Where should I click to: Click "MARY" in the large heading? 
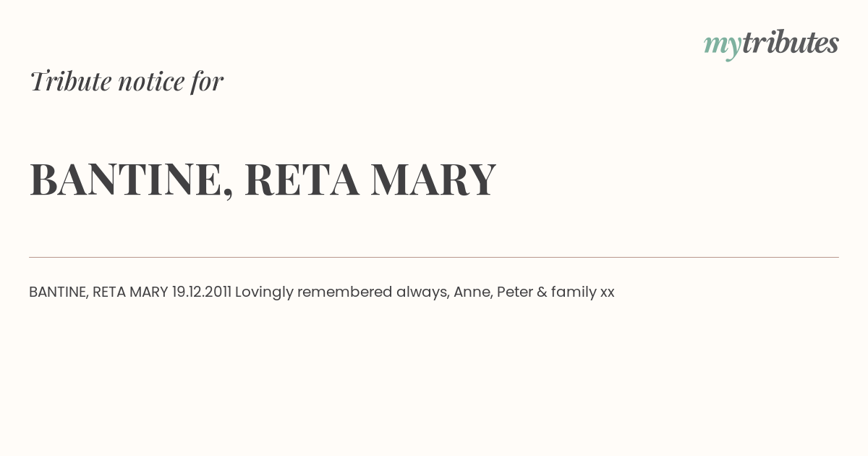click(x=433, y=180)
